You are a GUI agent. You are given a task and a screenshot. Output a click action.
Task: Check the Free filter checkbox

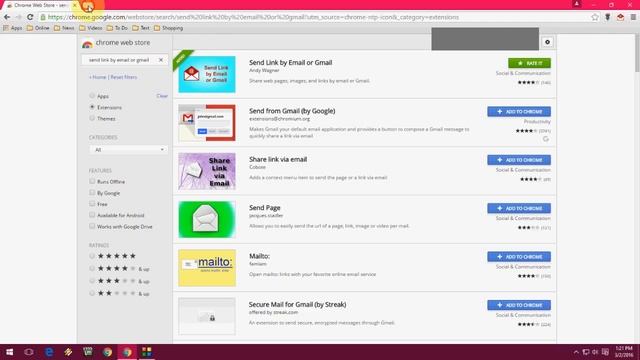coord(92,204)
